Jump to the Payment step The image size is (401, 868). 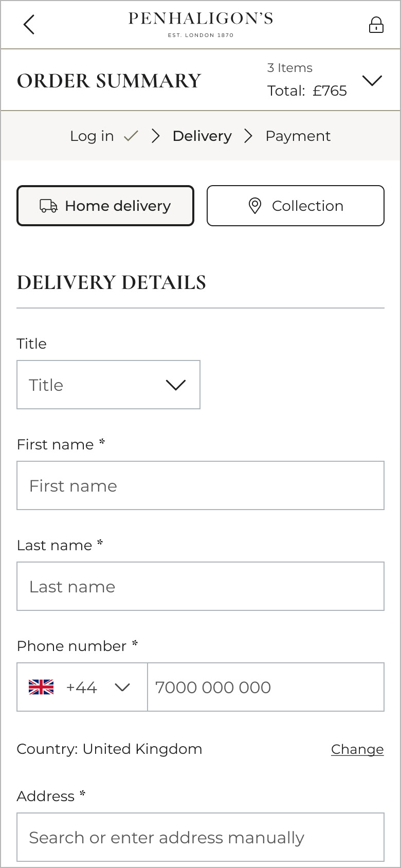point(298,136)
